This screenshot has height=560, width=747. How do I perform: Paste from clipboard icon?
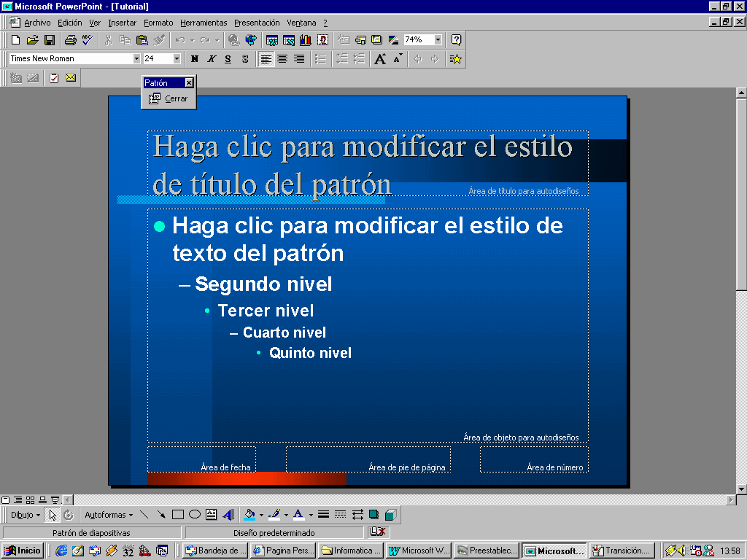tap(142, 40)
